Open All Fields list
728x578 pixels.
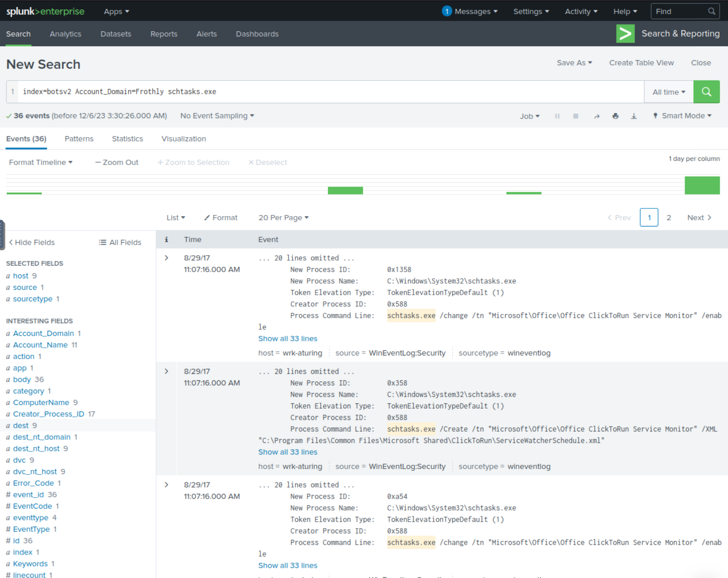pyautogui.click(x=120, y=242)
